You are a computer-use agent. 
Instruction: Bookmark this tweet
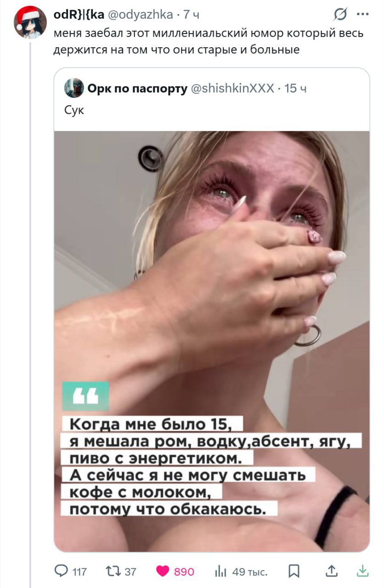[294, 571]
